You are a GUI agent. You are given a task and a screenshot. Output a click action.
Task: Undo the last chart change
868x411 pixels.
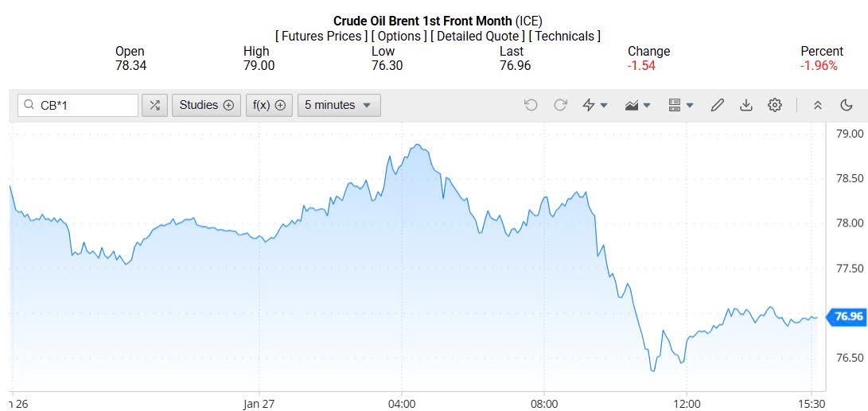[x=531, y=105]
